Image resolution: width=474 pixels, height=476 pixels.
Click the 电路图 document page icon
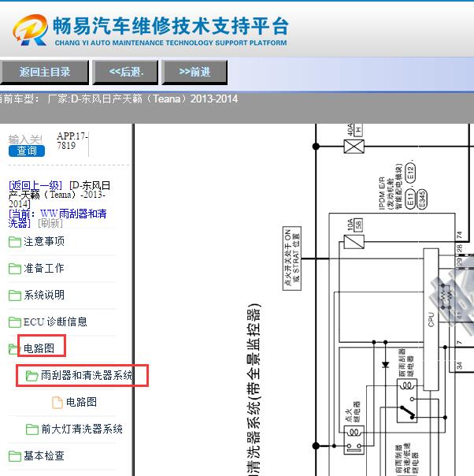tap(57, 403)
